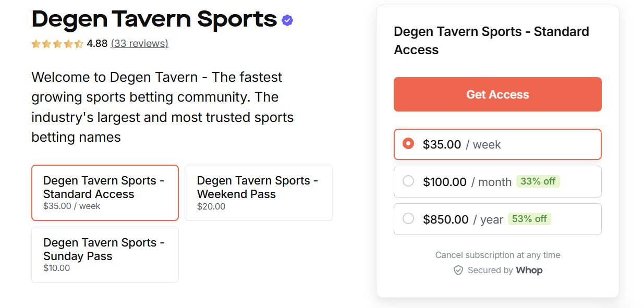Click the third star of the rating

(57, 44)
